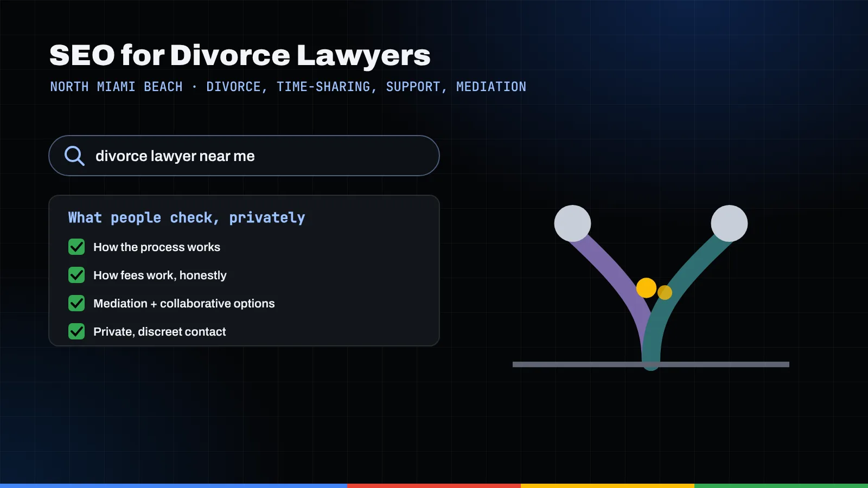The image size is (868, 488).
Task: Click the magnifying glass search icon
Action: tap(74, 156)
